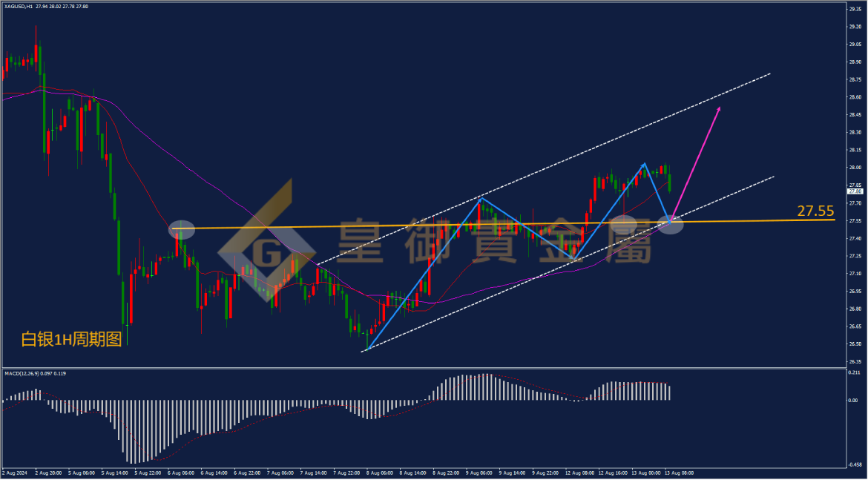Click the 29.05 price scale label
The height and width of the screenshot is (480, 868).
coord(855,45)
